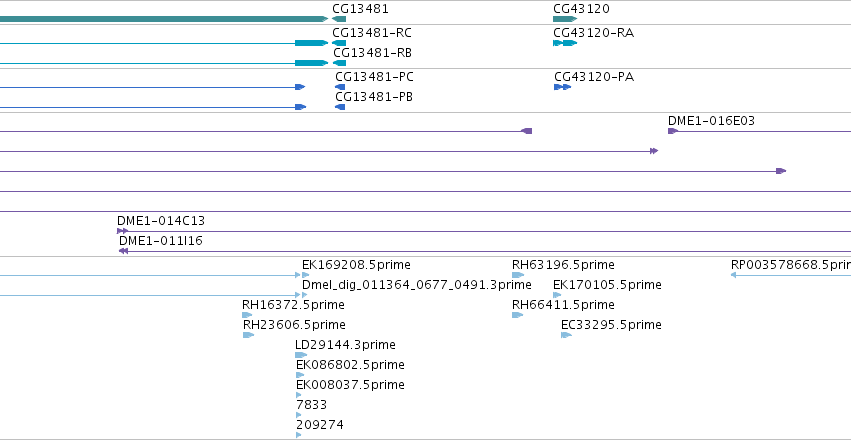Click the RP003578668.5prime EST label
The width and height of the screenshot is (851, 440).
tap(791, 265)
